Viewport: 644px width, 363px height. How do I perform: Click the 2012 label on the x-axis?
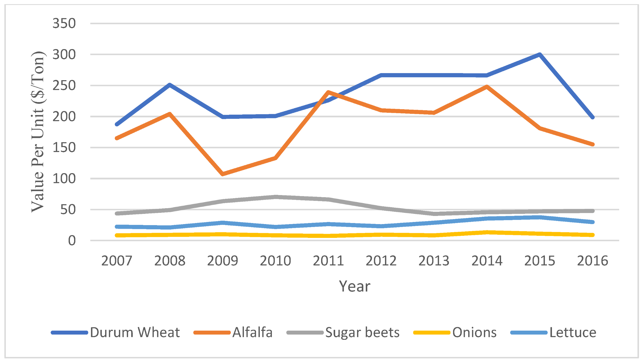(381, 261)
